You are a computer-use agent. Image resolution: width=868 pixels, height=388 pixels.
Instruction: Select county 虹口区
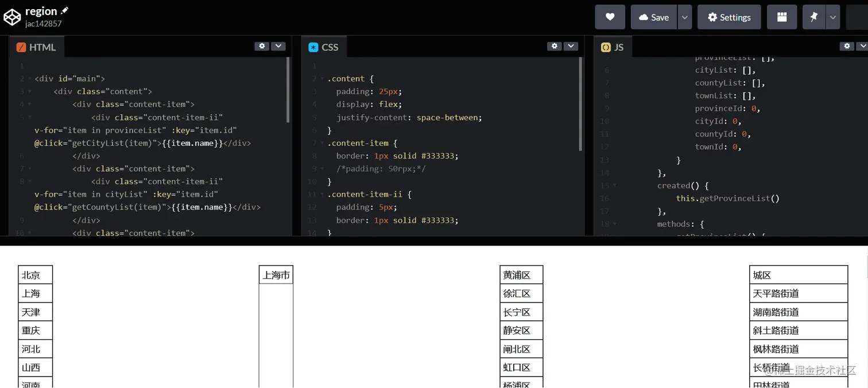click(521, 367)
